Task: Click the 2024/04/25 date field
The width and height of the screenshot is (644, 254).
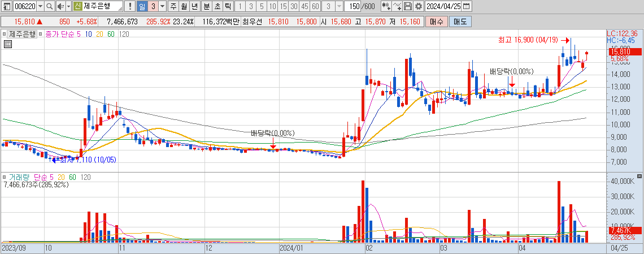Action: click(443, 6)
